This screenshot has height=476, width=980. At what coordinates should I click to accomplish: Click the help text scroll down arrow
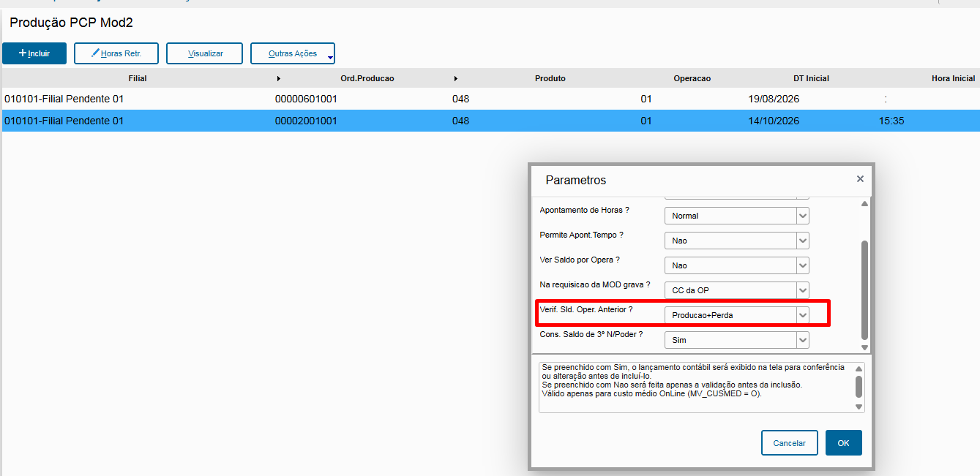[x=859, y=407]
